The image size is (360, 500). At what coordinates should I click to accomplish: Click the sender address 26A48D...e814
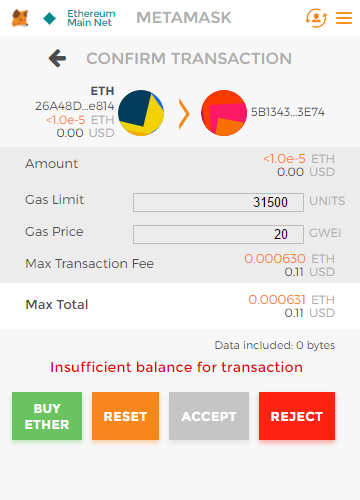click(x=75, y=106)
